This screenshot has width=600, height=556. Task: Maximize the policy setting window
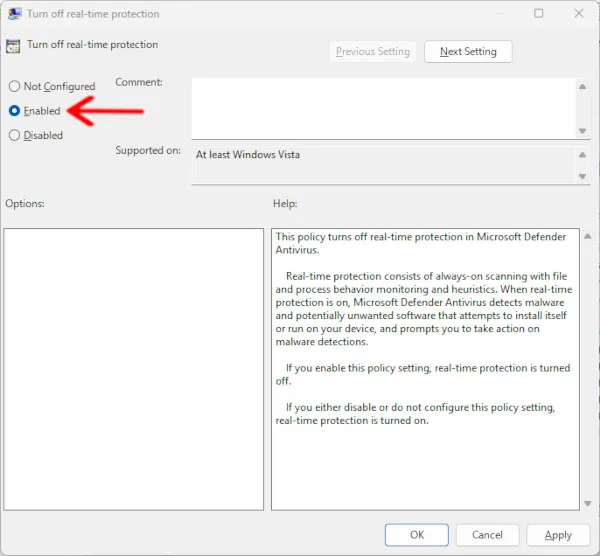coord(539,14)
